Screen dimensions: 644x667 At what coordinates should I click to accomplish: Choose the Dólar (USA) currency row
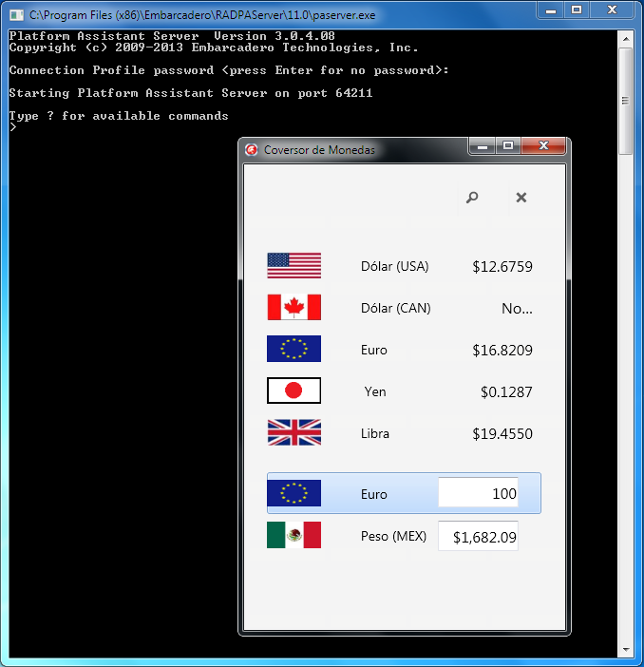tap(394, 266)
